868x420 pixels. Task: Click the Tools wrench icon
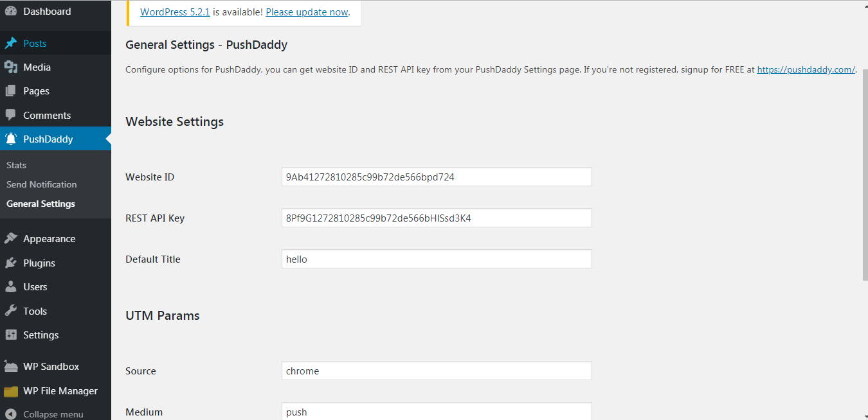pos(10,311)
